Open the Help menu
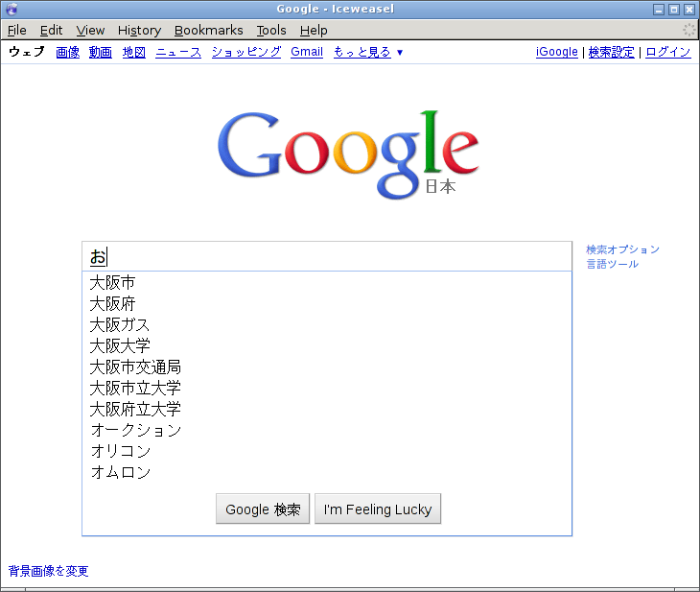Viewport: 700px width, 592px height. click(x=314, y=31)
